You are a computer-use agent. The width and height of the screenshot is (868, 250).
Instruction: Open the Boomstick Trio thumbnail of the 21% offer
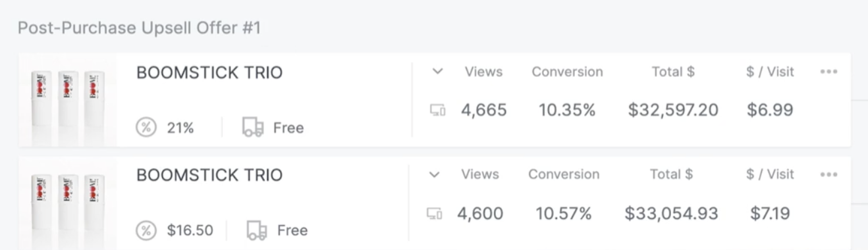(x=68, y=100)
